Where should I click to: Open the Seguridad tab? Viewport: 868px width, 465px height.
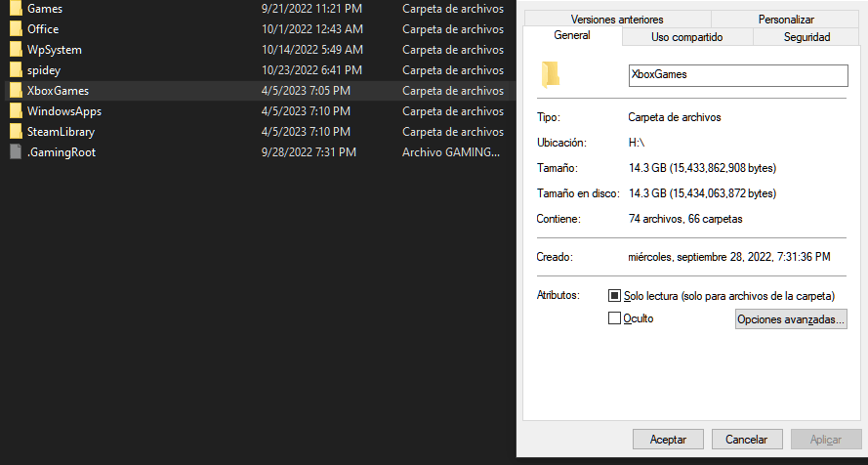(806, 37)
